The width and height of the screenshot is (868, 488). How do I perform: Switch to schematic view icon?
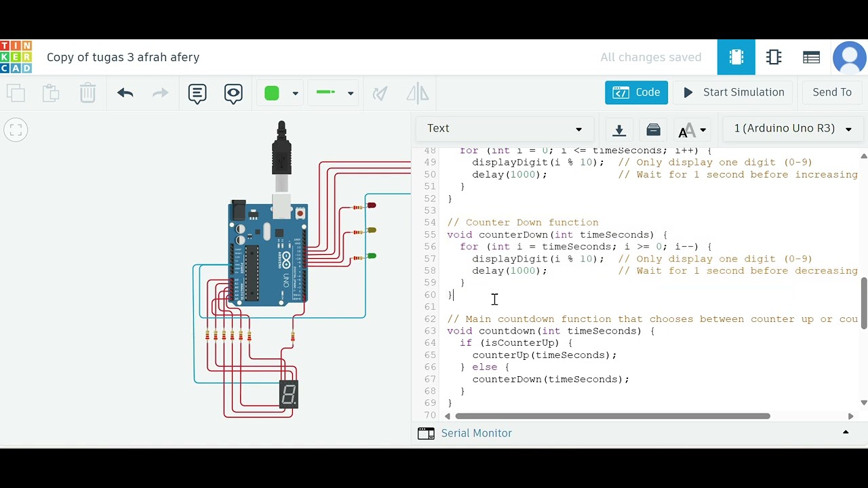774,58
